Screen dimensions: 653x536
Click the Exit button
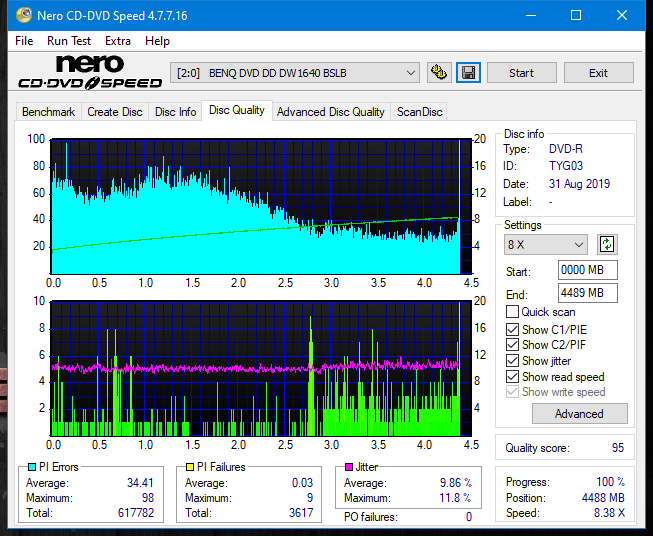[598, 73]
